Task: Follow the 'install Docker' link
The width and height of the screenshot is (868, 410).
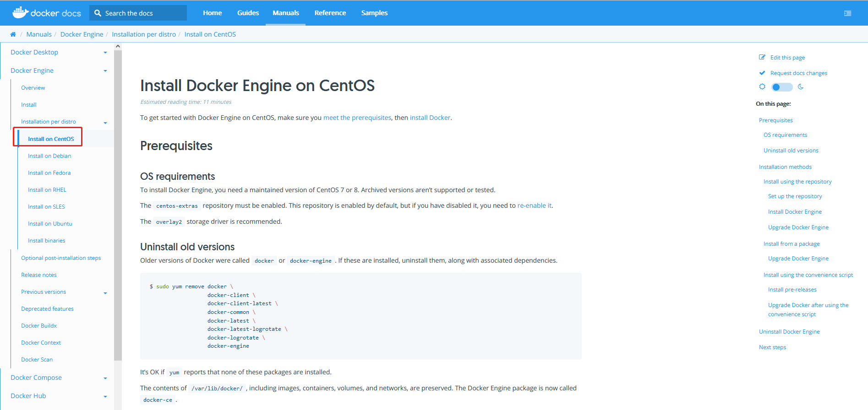Action: (x=430, y=118)
